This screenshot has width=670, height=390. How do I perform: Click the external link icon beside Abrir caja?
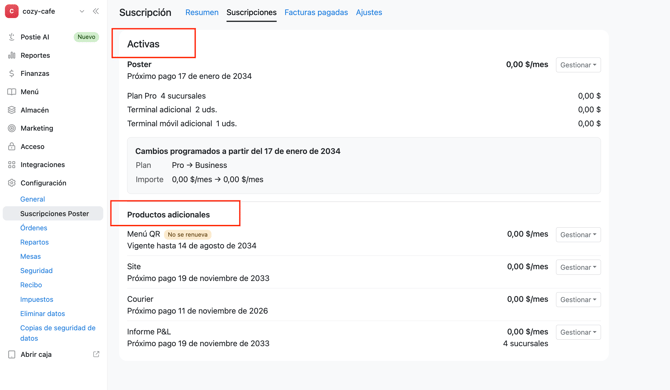pyautogui.click(x=96, y=354)
